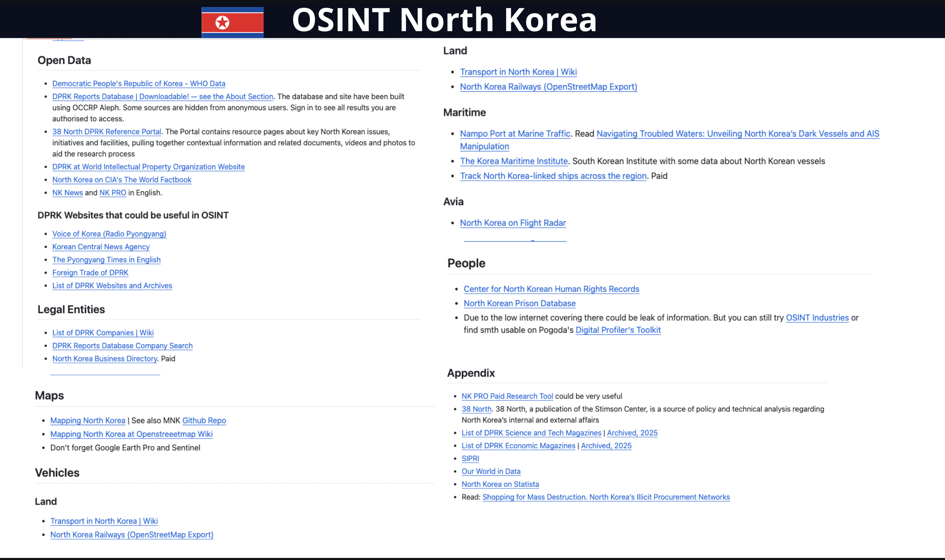Click 'DPRK Websites that could be useful in OSINT' heading
Image resolution: width=945 pixels, height=560 pixels.
[x=133, y=215]
